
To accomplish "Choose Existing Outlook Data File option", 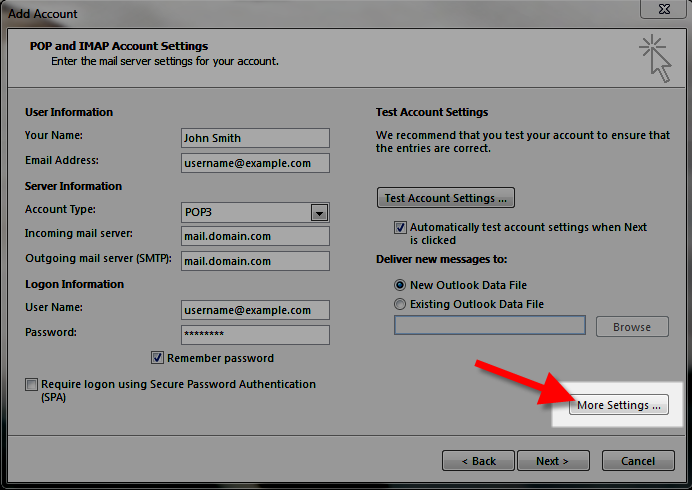I will [400, 304].
